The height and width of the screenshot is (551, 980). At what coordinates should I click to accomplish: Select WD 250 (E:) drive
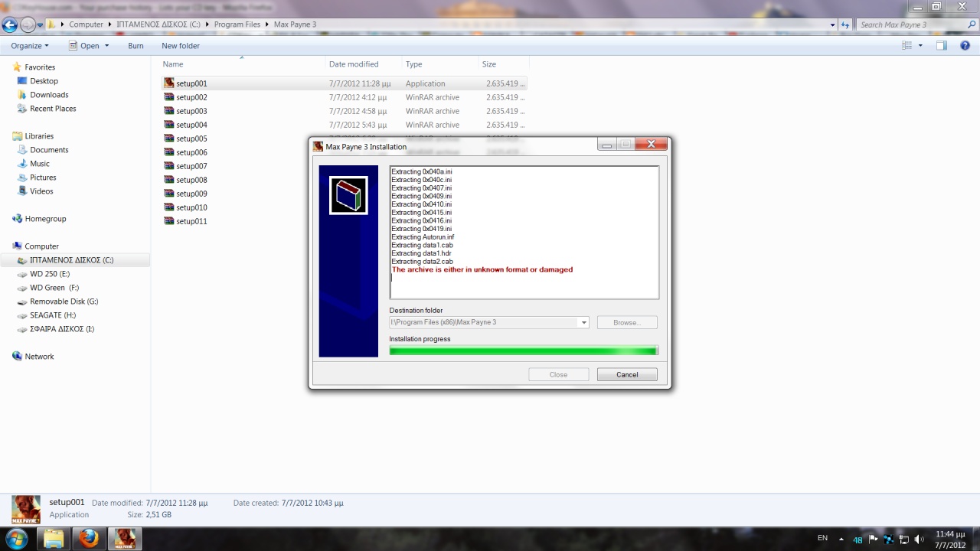pyautogui.click(x=50, y=274)
